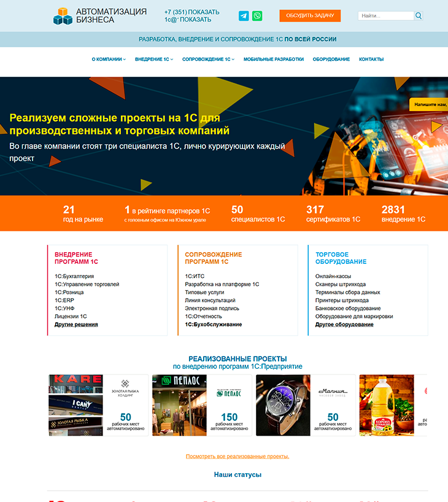Click the 1 в рейтинге партнеров 1С statistic
The width and height of the screenshot is (448, 502).
pos(167,214)
